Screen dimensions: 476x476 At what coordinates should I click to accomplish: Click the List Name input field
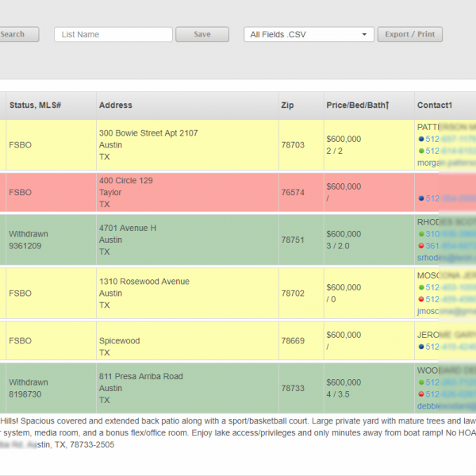[113, 35]
